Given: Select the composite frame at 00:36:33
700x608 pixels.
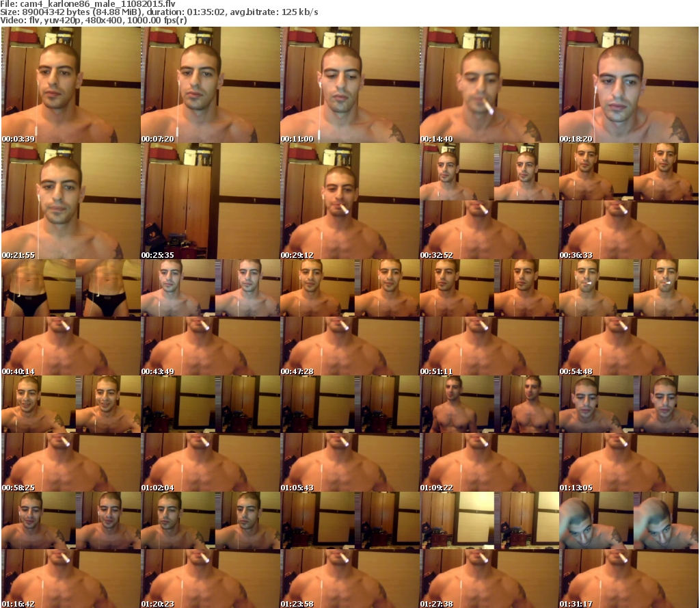Looking at the screenshot, I should (x=629, y=201).
